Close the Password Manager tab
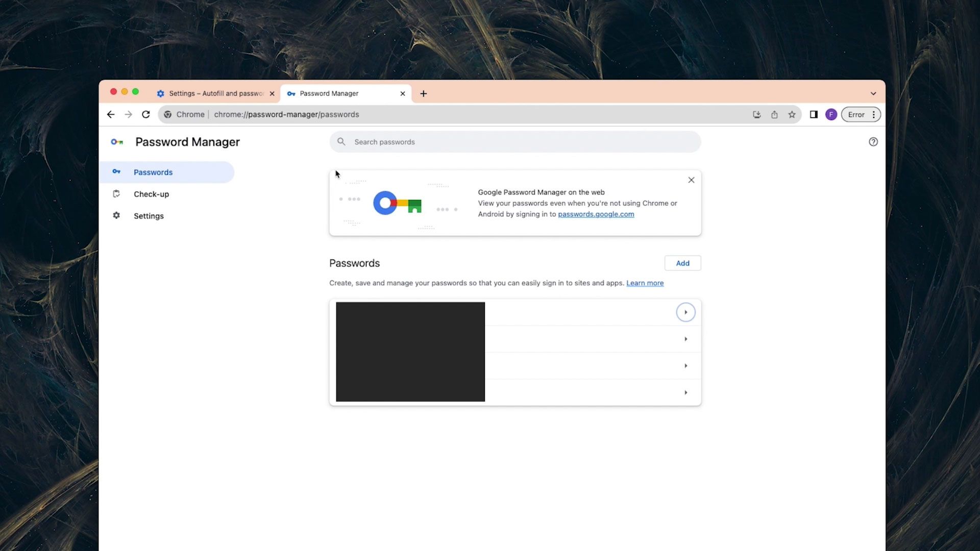 point(403,93)
